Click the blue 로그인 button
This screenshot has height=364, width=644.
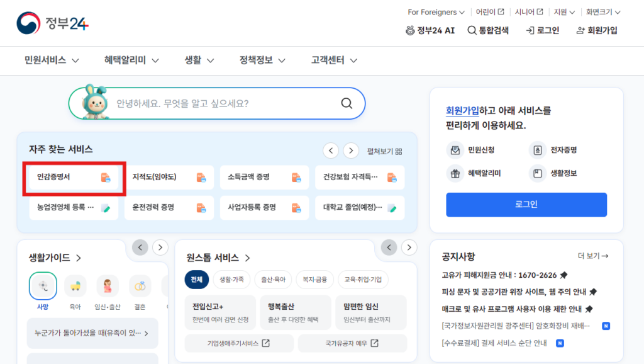click(526, 205)
